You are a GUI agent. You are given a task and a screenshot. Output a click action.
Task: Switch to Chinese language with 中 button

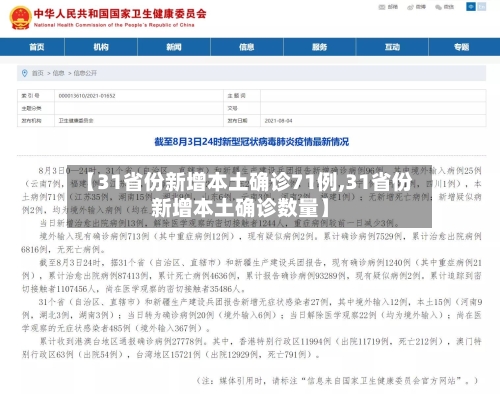pos(471,6)
